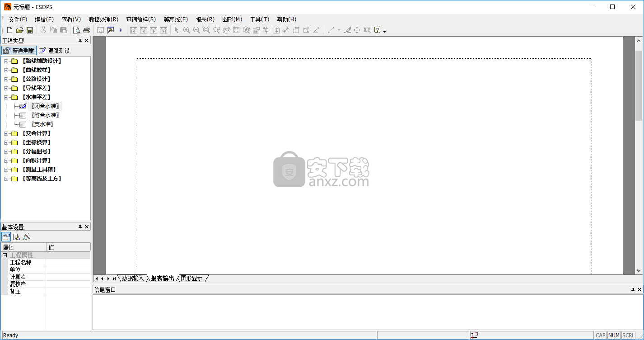Screen dimensions: 644x340
Task: Open the 数据处理 menu
Action: click(x=103, y=19)
